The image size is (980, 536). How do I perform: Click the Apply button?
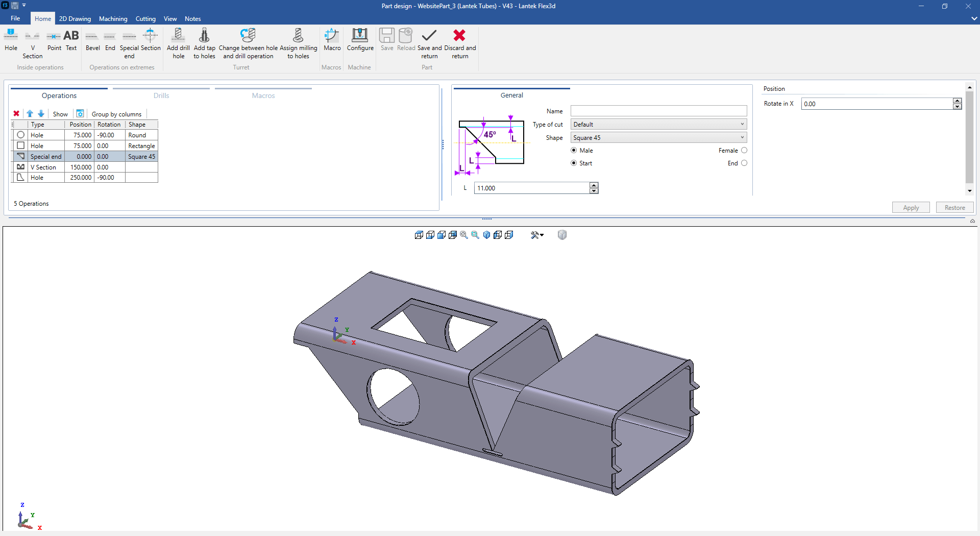click(x=911, y=208)
